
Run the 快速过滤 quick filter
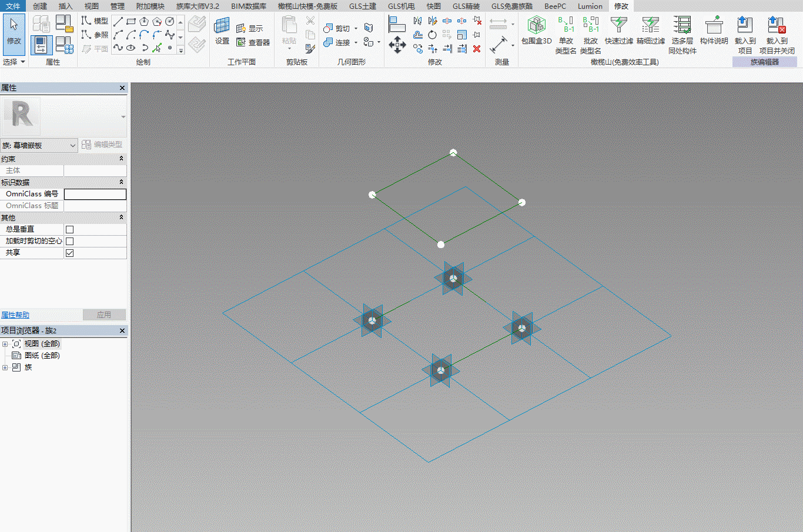(x=619, y=31)
